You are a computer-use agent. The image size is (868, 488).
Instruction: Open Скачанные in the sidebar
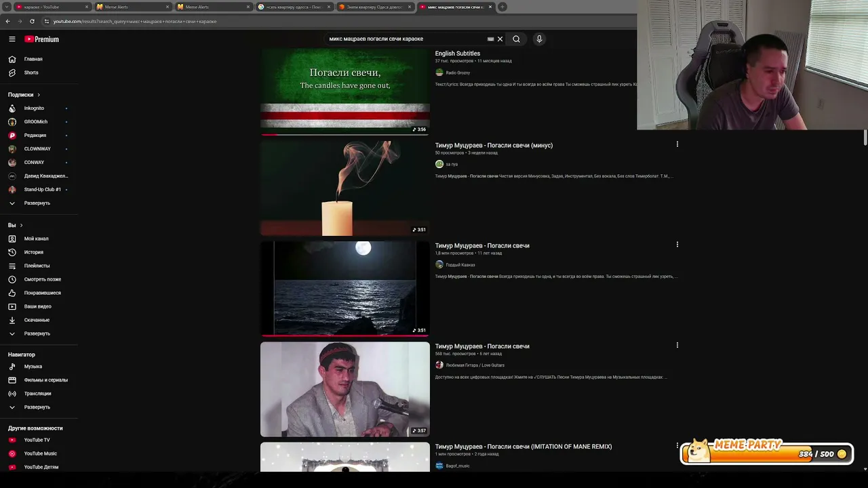pos(39,320)
